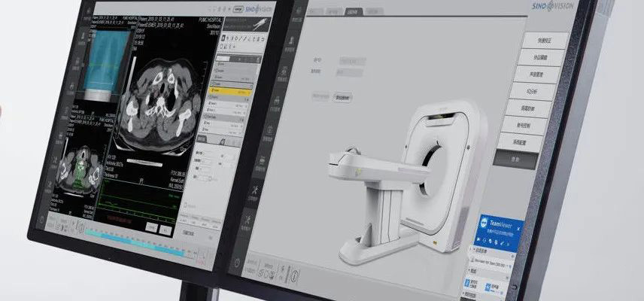Open the printer icon in right monitor sidebar
The image size is (644, 301).
277,101
